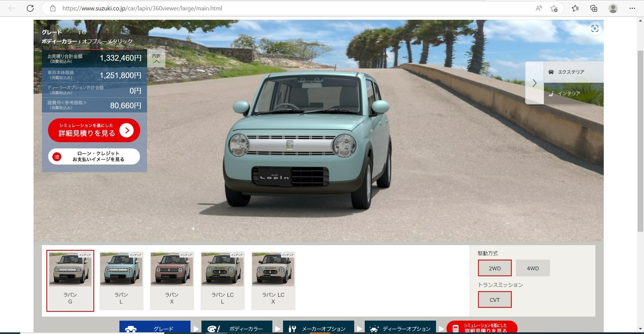Screen dimensions: 644x334
Task: Click the car icon beside エクステリア
Action: point(551,72)
